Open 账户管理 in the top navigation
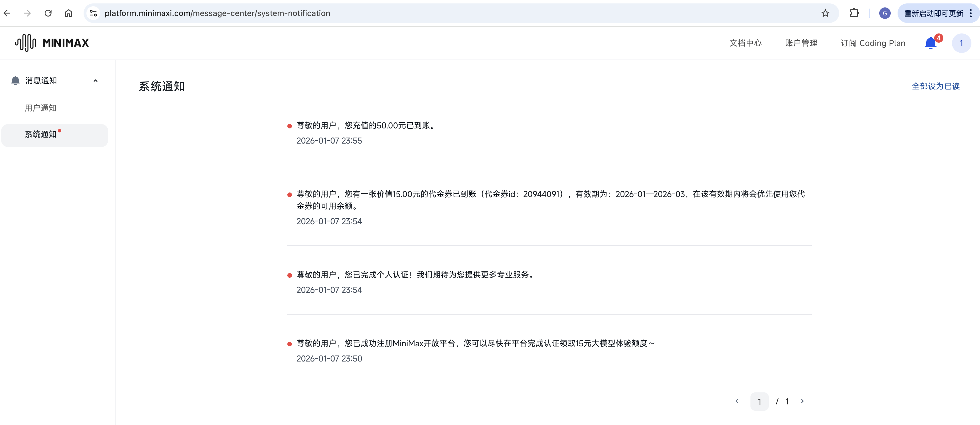Image resolution: width=980 pixels, height=425 pixels. pyautogui.click(x=801, y=43)
